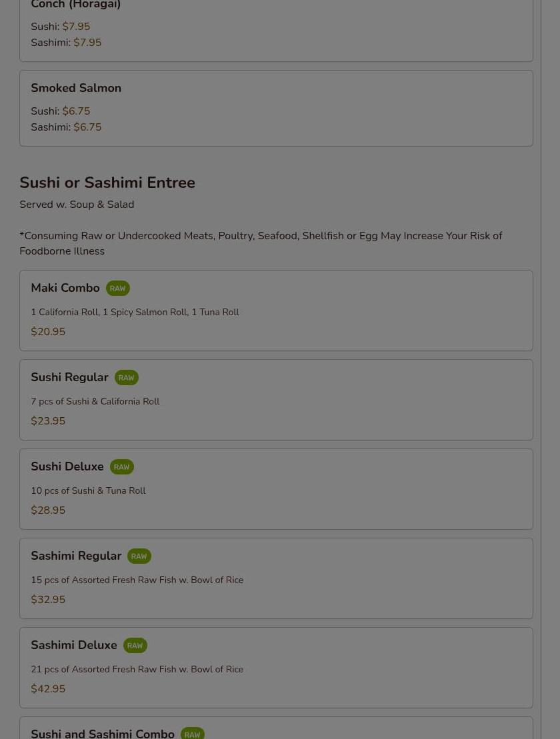The height and width of the screenshot is (739, 560).
Task: Click the RAW badge beside Maki Combo
Action: pyautogui.click(x=117, y=289)
